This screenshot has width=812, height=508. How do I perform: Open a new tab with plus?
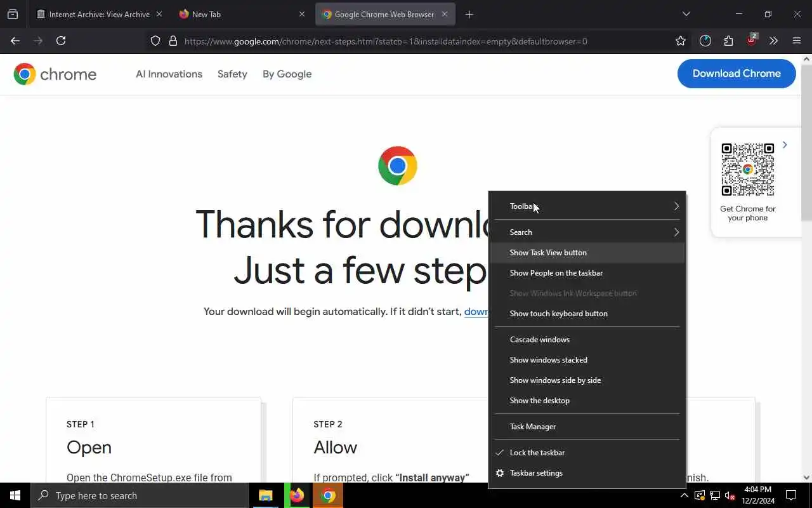(469, 14)
